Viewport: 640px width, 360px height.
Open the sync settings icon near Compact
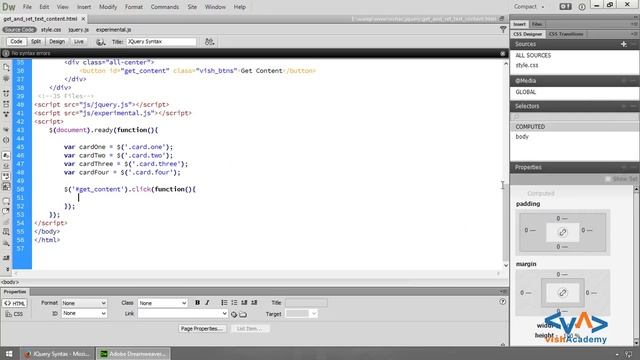(565, 7)
